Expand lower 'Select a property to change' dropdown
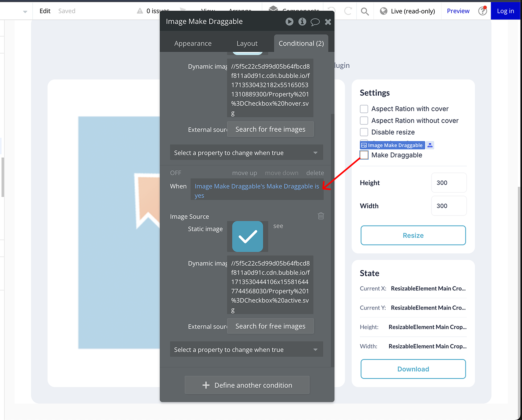 (x=246, y=350)
